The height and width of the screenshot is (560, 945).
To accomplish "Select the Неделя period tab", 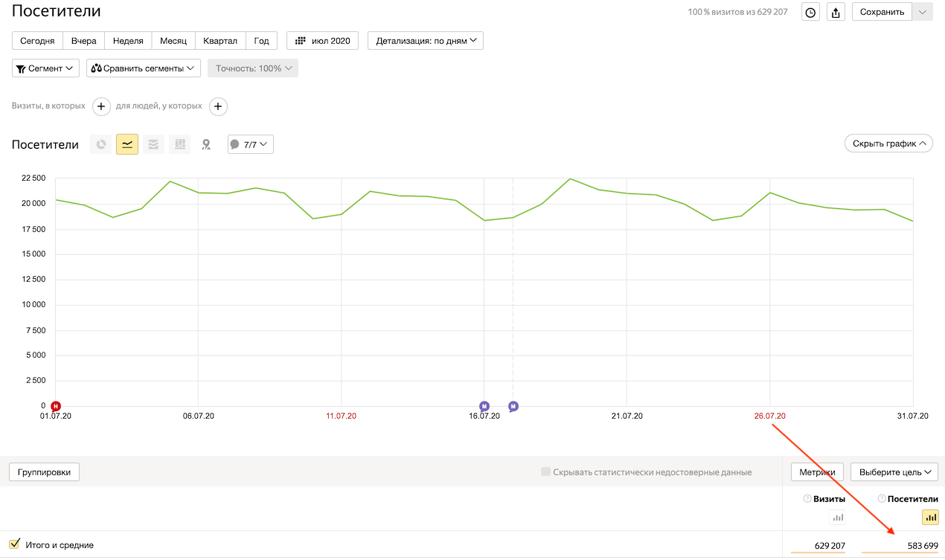I will (128, 41).
